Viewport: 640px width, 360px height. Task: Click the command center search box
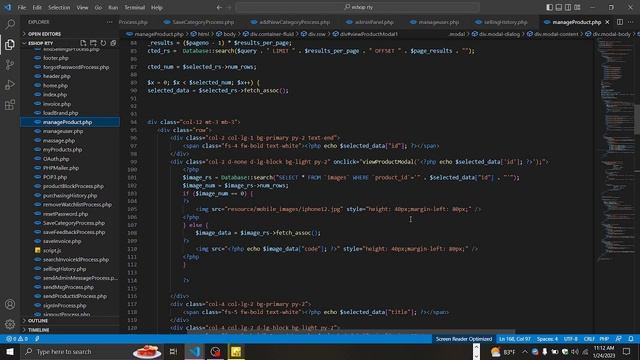tap(358, 7)
